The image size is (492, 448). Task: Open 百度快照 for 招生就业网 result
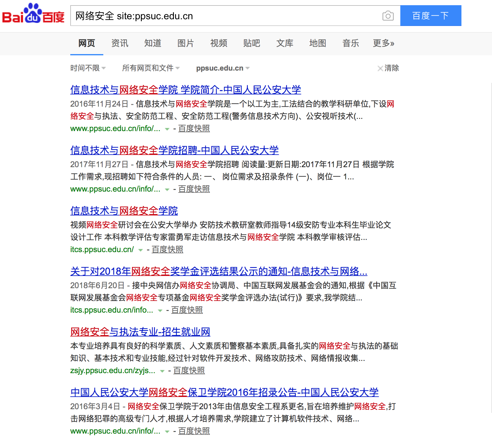(x=189, y=371)
